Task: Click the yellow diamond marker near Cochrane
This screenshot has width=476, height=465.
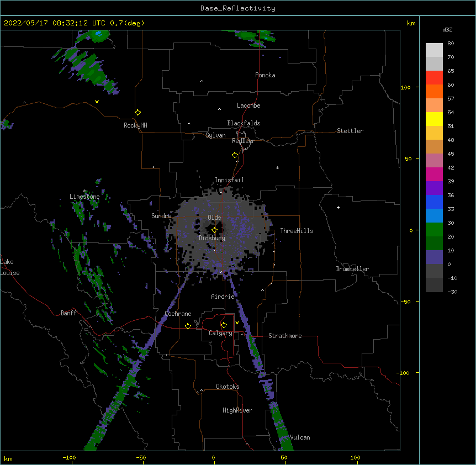Action: tap(188, 326)
